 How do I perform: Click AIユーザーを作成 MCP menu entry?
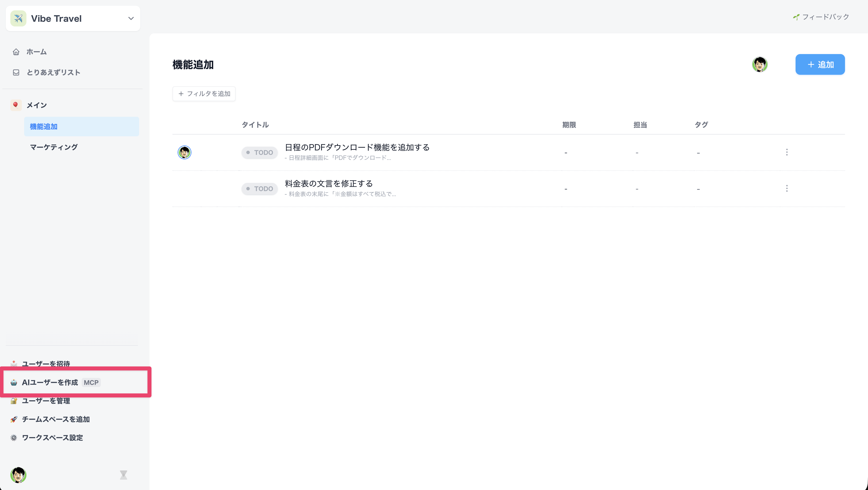click(50, 382)
